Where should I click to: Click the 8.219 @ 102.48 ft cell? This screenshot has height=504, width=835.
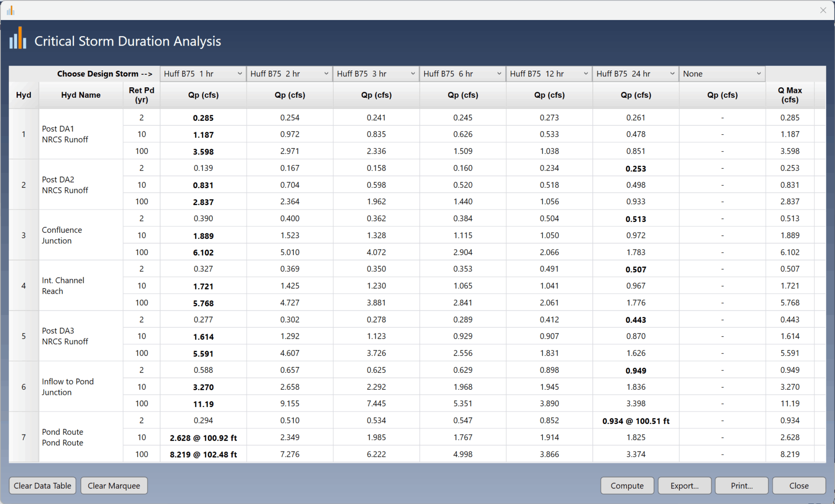pyautogui.click(x=203, y=454)
